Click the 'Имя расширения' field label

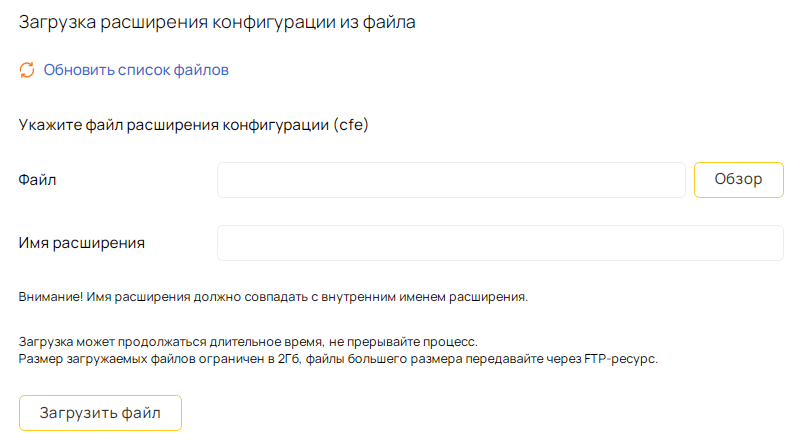[82, 243]
